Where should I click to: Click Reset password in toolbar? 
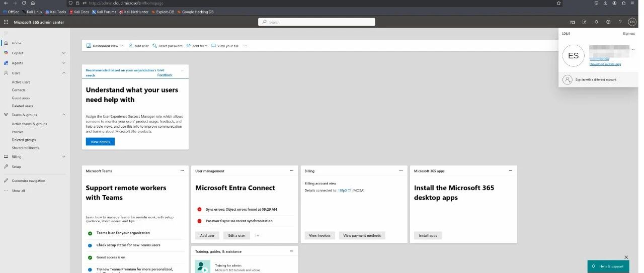point(168,46)
